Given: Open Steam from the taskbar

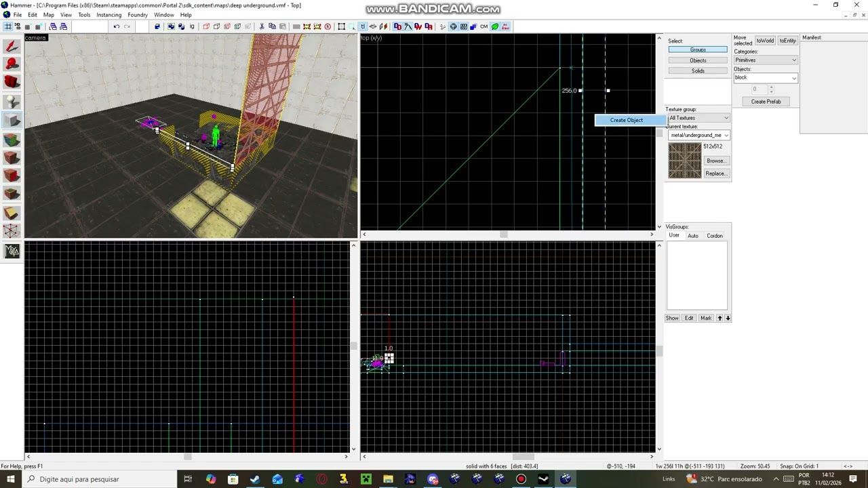Looking at the screenshot, I should (255, 479).
